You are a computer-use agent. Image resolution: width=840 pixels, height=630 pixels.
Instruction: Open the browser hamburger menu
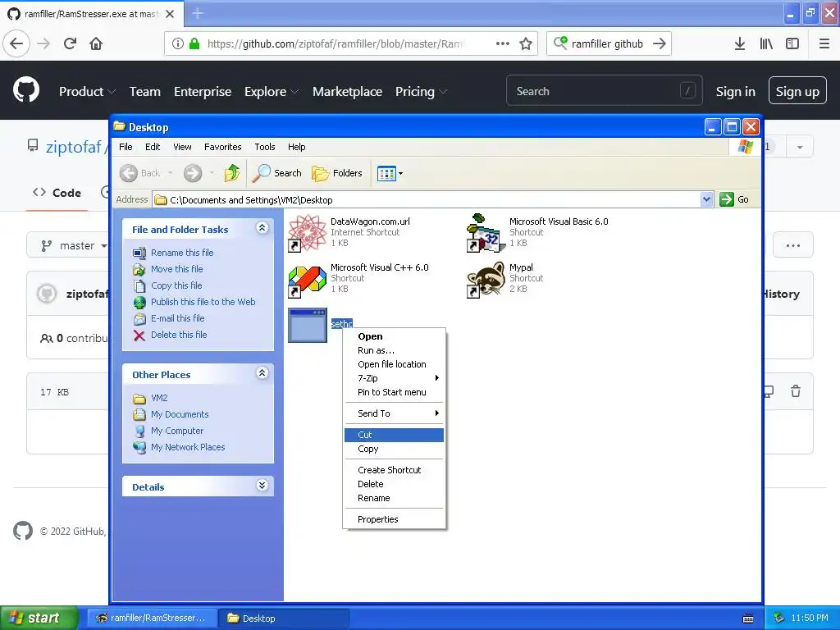[x=824, y=43]
